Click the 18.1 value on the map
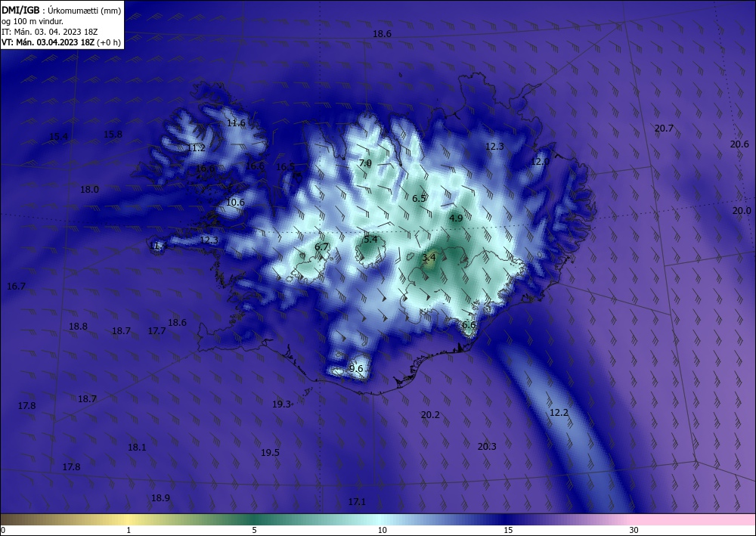 (137, 448)
